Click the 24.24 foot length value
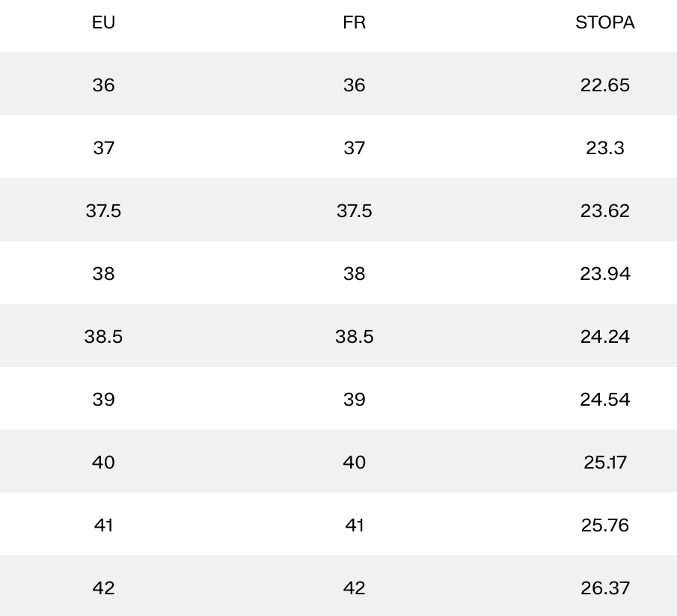The image size is (677, 616). pyautogui.click(x=604, y=337)
